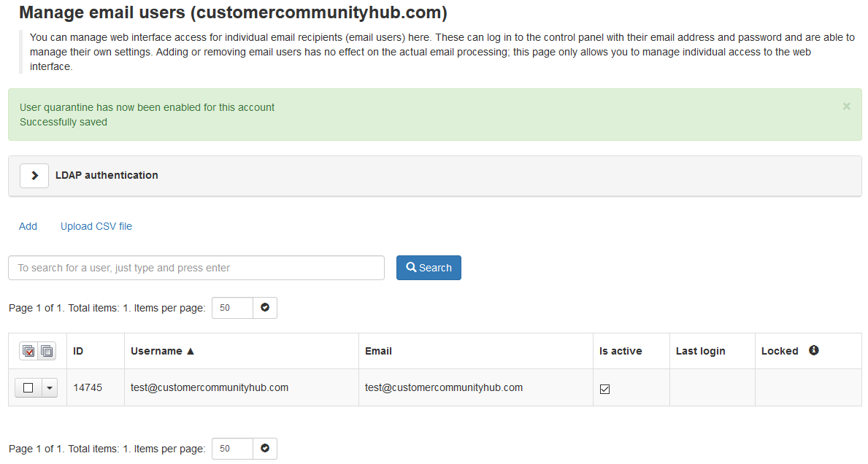Expand the LDAP authentication section chevron
The width and height of the screenshot is (868, 464).
point(34,176)
